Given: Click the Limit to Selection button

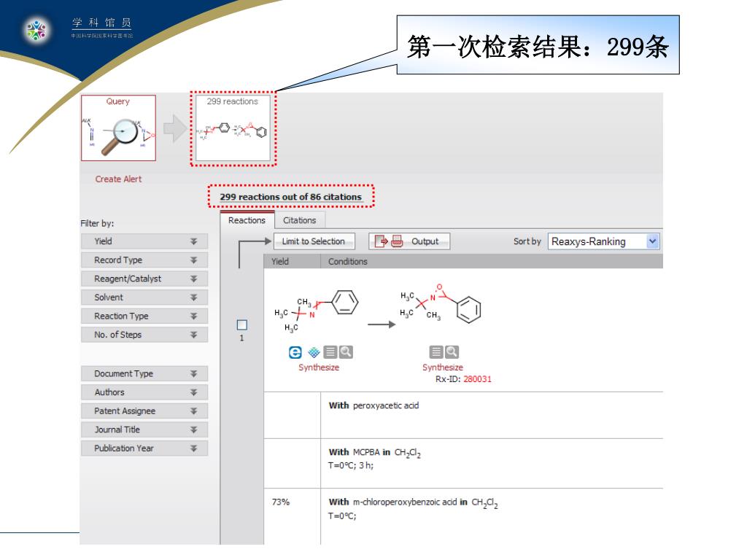Looking at the screenshot, I should 314,241.
